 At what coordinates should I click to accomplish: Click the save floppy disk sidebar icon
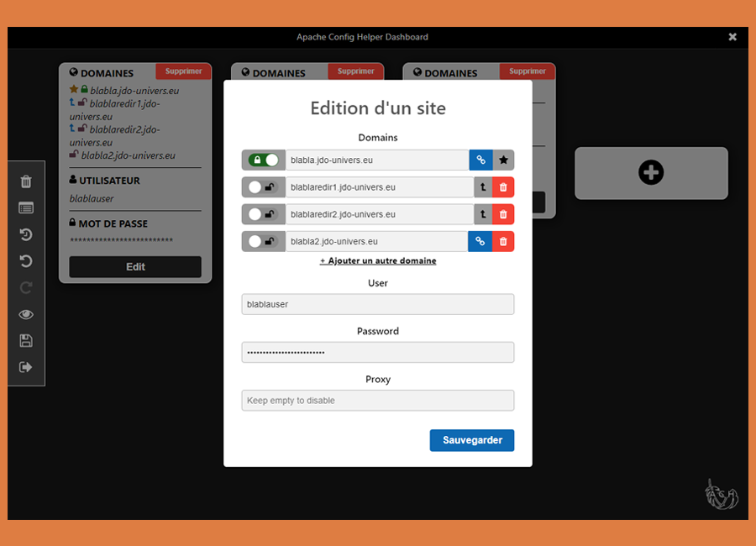(x=26, y=340)
